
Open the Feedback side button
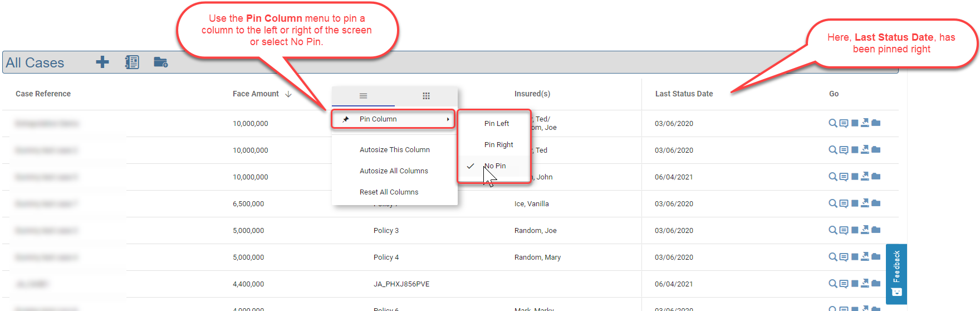[x=896, y=274]
